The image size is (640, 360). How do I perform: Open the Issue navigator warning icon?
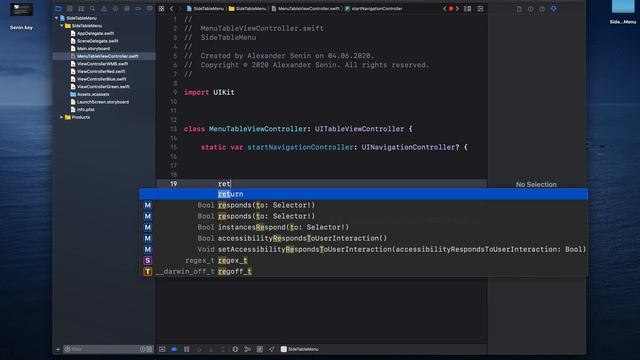tap(104, 9)
